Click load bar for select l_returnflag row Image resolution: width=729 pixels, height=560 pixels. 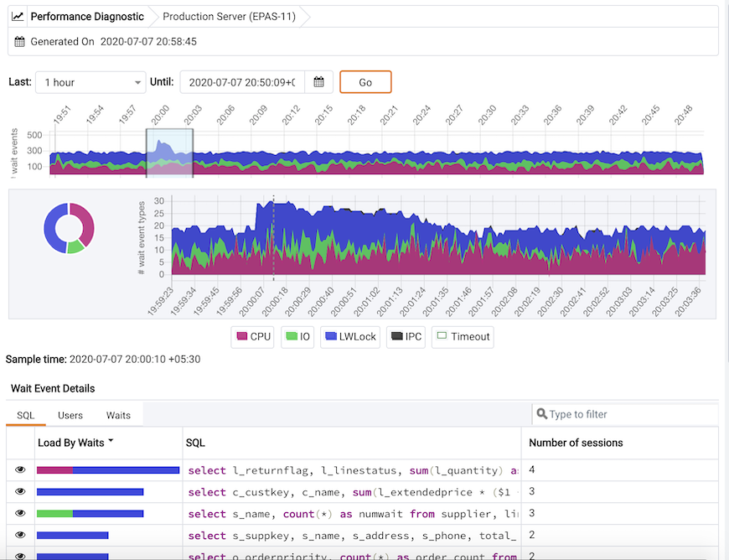click(108, 470)
